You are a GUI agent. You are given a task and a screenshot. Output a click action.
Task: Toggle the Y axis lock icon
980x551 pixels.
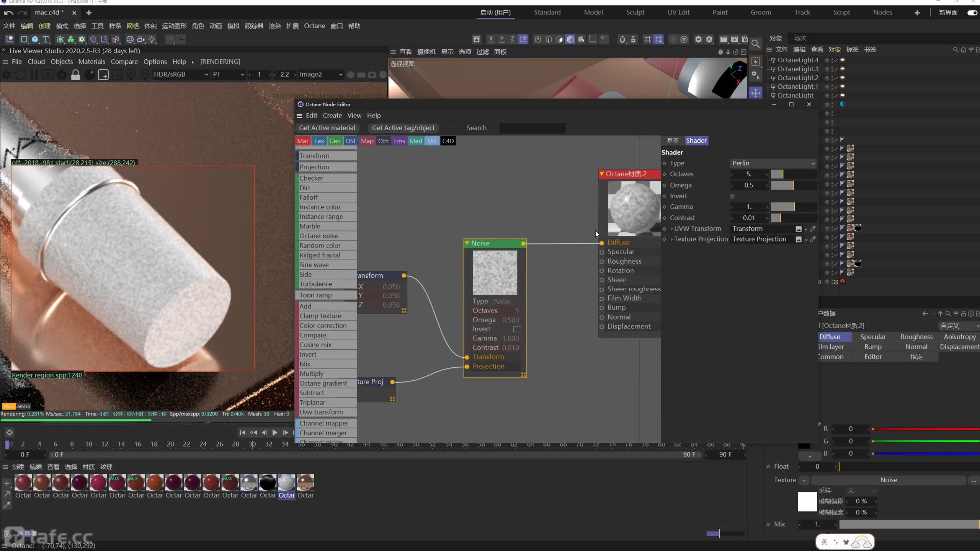[x=501, y=39]
